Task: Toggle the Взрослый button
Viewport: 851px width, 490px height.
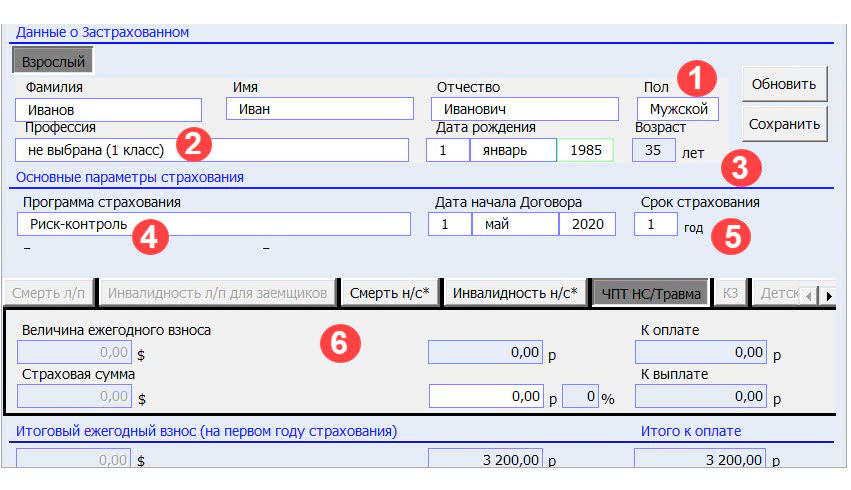Action: point(53,61)
